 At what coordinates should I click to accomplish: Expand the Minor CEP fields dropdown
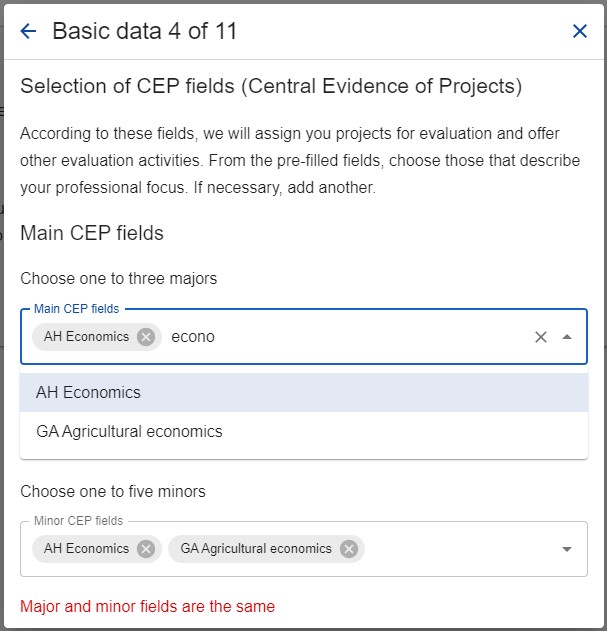(x=567, y=549)
